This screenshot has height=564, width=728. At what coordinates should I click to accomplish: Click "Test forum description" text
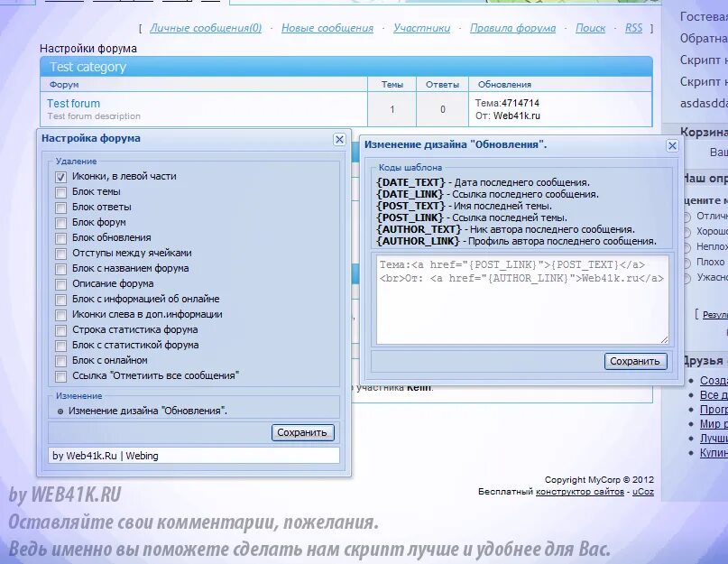94,116
